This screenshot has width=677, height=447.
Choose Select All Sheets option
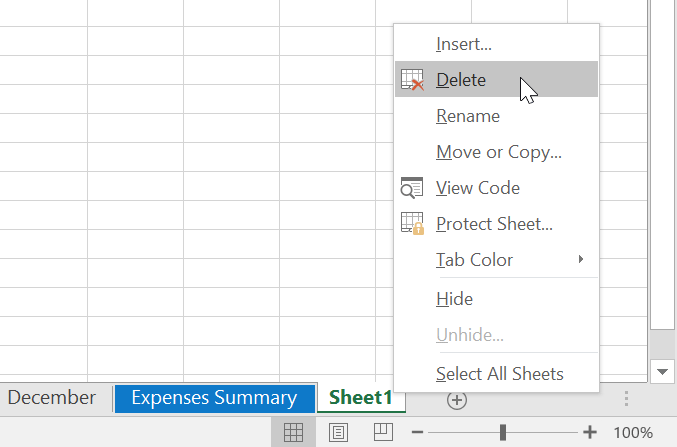pyautogui.click(x=500, y=374)
